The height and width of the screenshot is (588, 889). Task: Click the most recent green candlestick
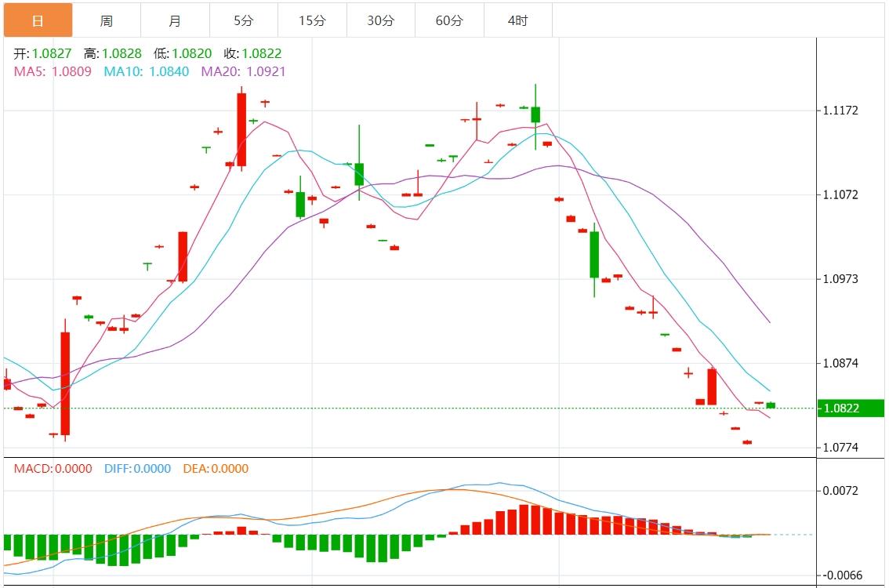(771, 405)
